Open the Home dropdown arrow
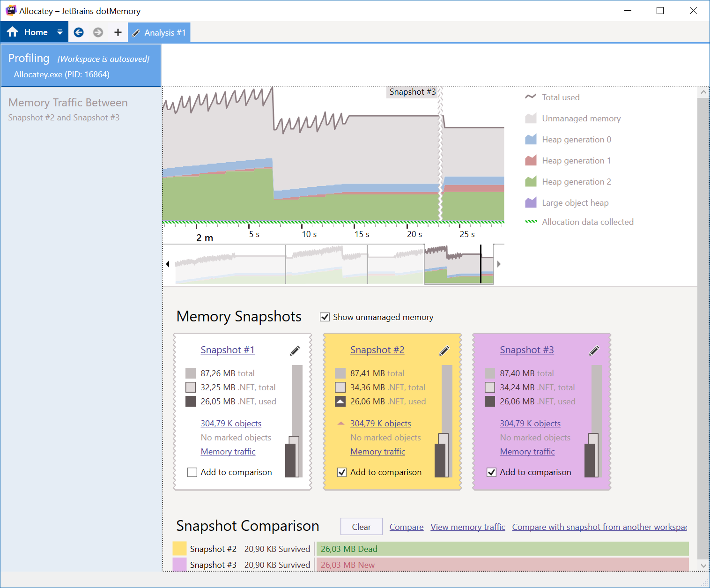This screenshot has height=588, width=710. pos(59,32)
